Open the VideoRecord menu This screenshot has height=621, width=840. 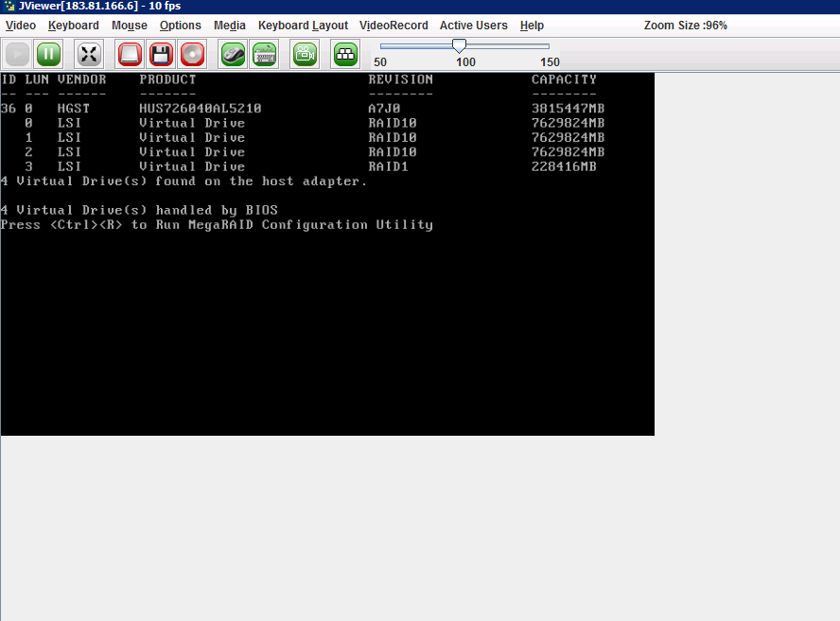click(394, 26)
